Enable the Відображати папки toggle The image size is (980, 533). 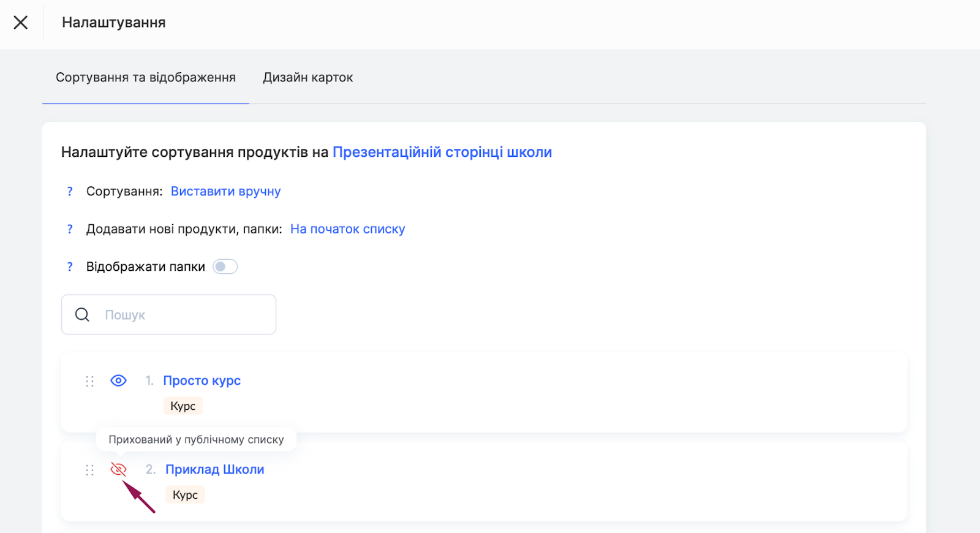point(225,266)
